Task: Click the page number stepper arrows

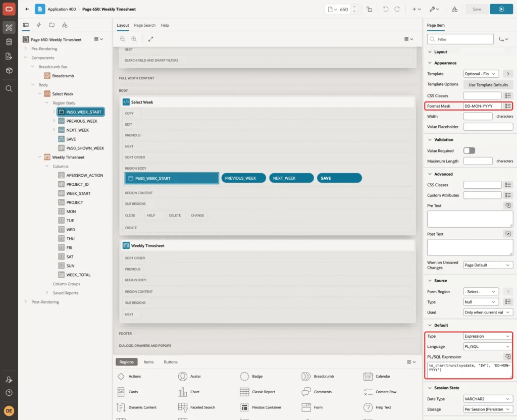Action: click(354, 9)
